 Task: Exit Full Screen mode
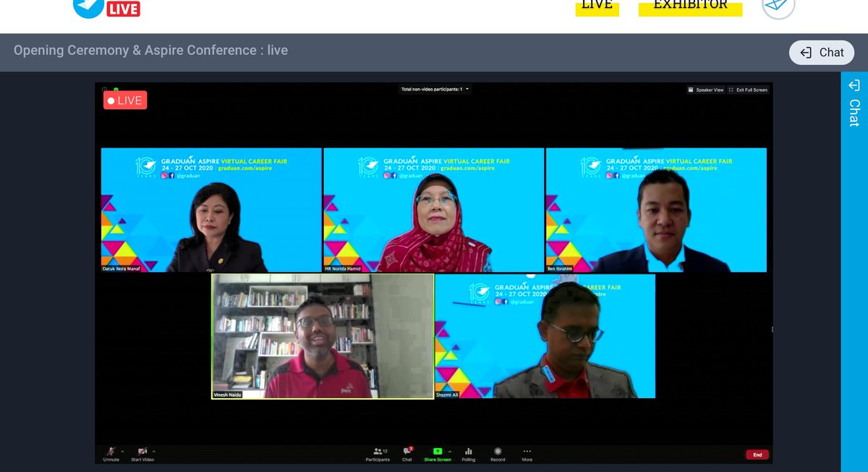coord(749,90)
